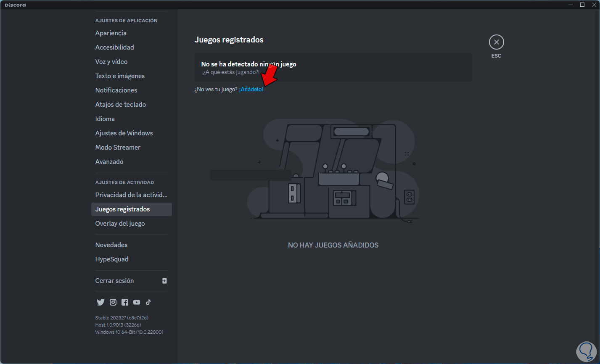This screenshot has width=600, height=364.
Task: Open Apariencia settings
Action: (x=131, y=33)
